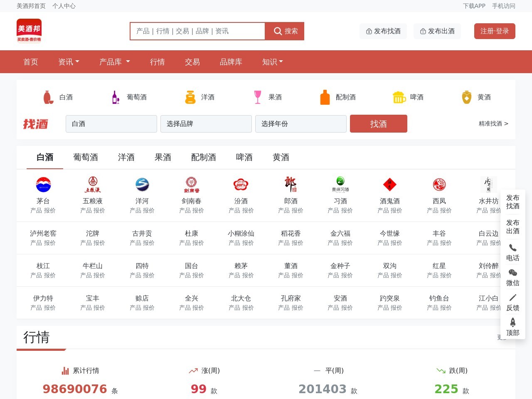Screen dimensions: 532x399
Task: Select the 葡萄酒 wine icon category
Action: pyautogui.click(x=115, y=96)
